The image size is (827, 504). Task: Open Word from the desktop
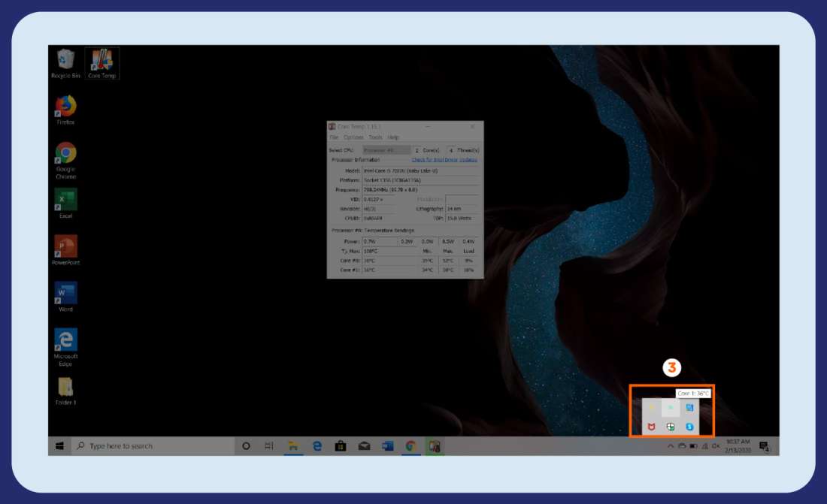65,293
